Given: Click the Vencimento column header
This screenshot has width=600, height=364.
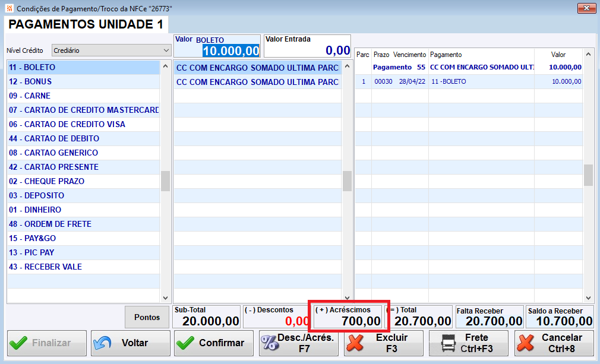Looking at the screenshot, I should pos(409,55).
